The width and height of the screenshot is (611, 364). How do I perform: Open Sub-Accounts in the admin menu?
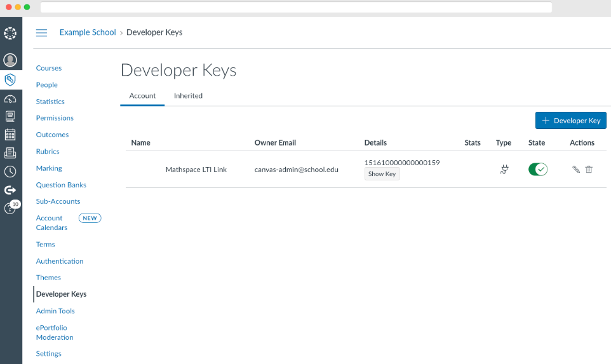58,201
